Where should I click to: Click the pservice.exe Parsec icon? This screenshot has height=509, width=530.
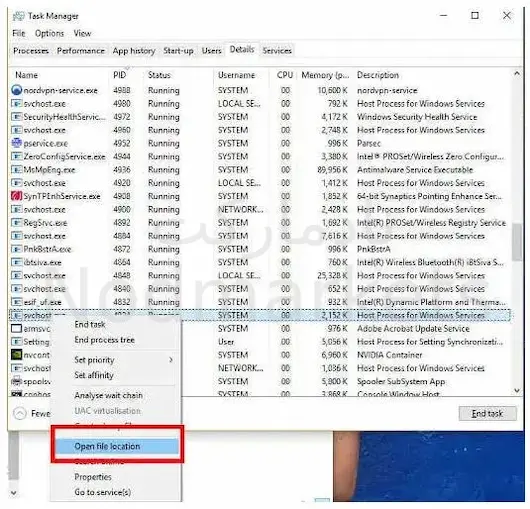click(x=17, y=143)
